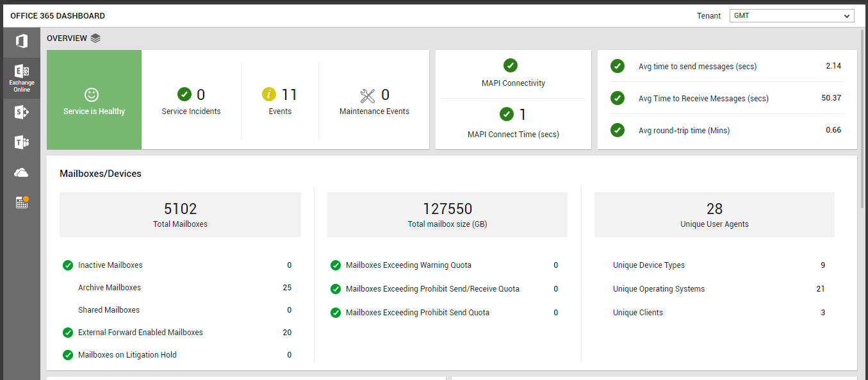
Task: Click the Avg round-trip time (Mins) label
Action: point(684,131)
